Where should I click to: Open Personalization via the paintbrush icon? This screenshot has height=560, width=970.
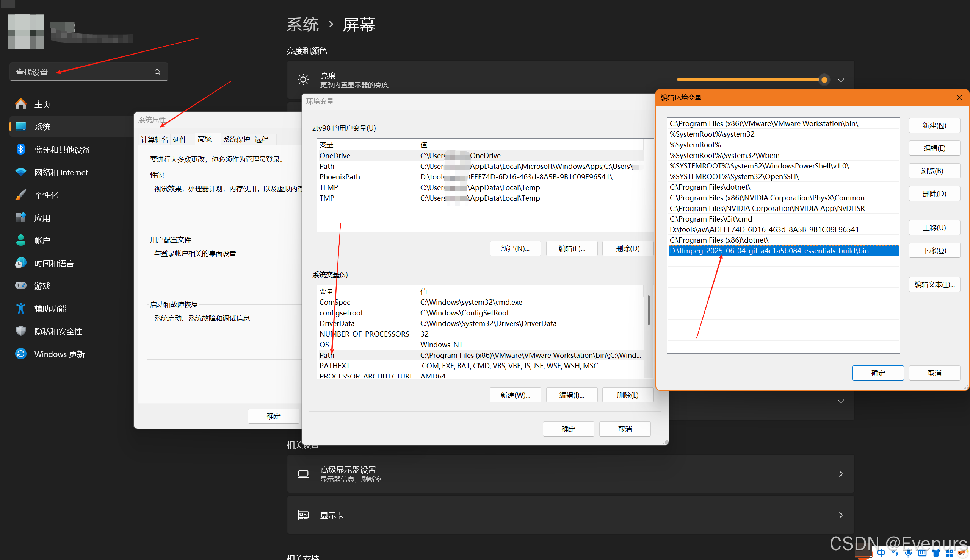coord(21,195)
